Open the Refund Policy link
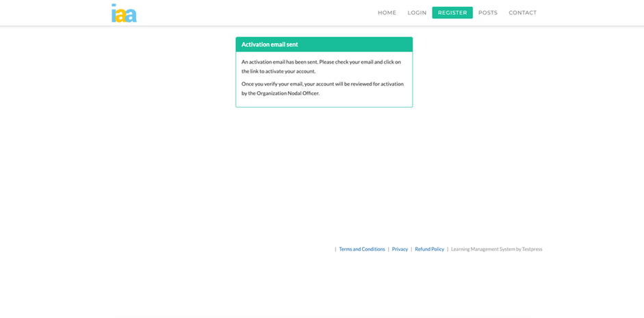 point(429,249)
